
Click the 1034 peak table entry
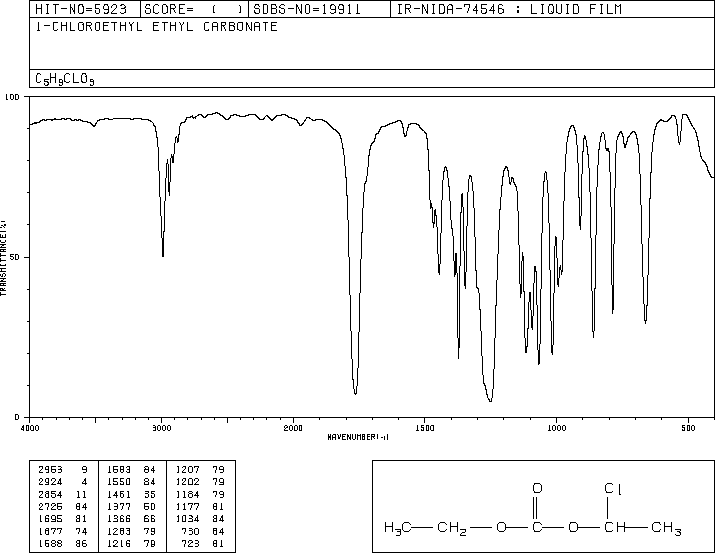tap(187, 519)
